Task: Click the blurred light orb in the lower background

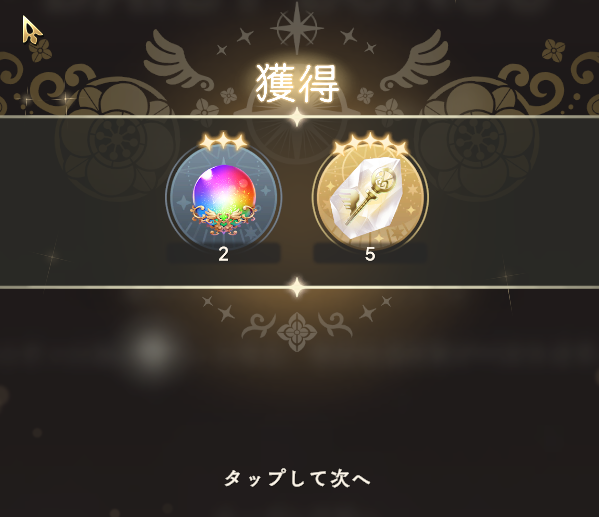Action: click(x=153, y=350)
